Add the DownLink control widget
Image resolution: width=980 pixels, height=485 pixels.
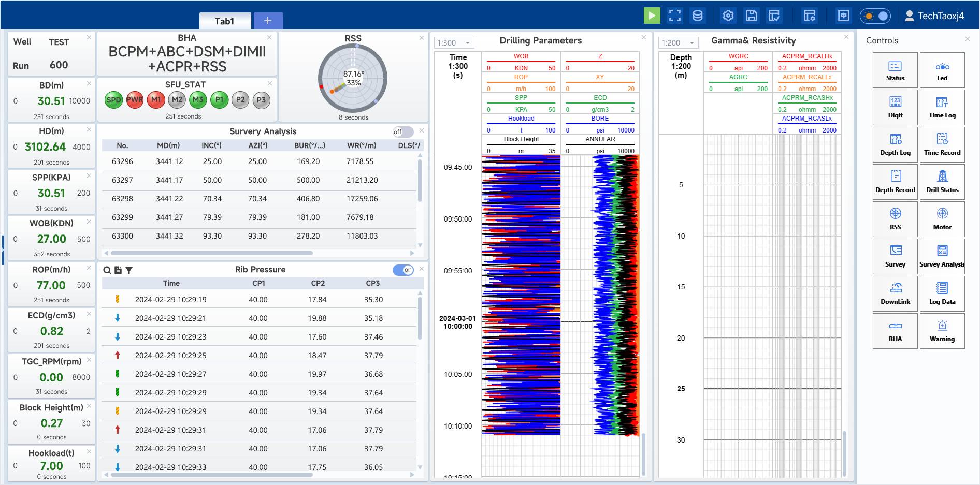(895, 293)
